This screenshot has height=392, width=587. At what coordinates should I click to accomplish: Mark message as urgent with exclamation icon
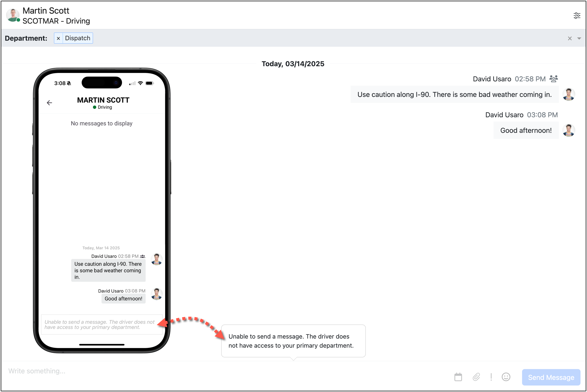pyautogui.click(x=491, y=377)
